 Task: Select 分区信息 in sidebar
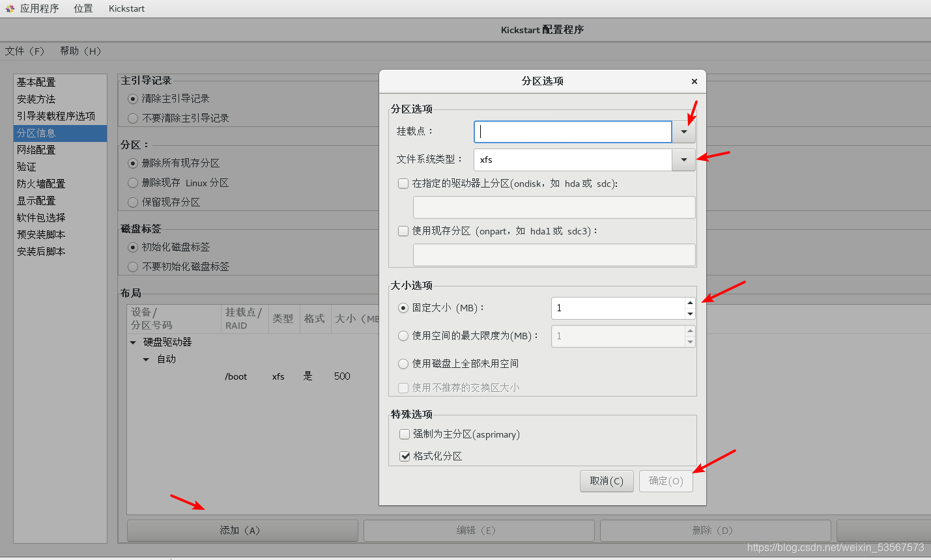click(x=60, y=133)
